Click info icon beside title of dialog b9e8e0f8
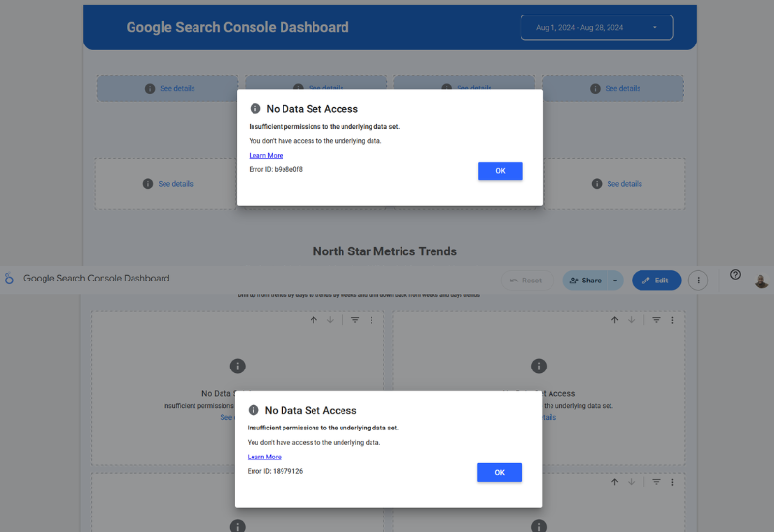The image size is (774, 532). pos(255,108)
